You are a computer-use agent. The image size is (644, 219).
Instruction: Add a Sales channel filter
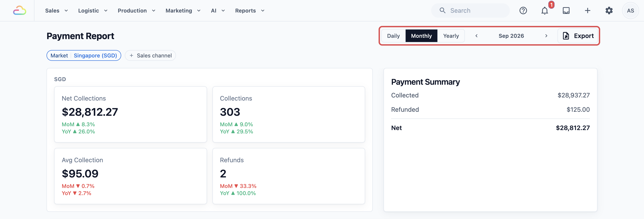[x=150, y=55]
